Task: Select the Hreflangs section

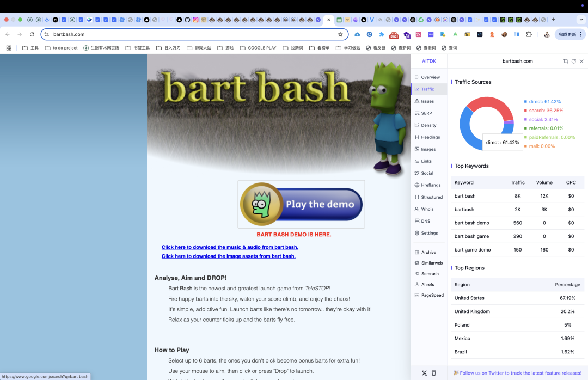Action: tap(427, 185)
